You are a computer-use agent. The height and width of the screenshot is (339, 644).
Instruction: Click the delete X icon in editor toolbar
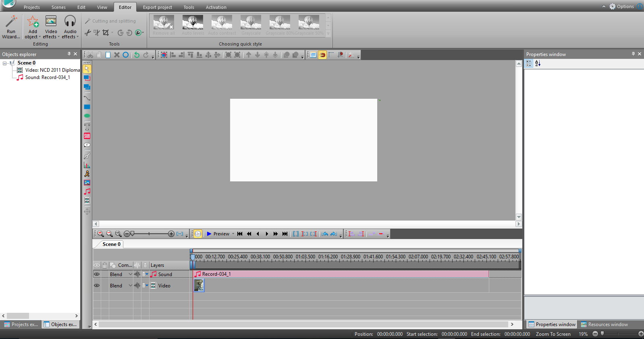click(x=117, y=55)
